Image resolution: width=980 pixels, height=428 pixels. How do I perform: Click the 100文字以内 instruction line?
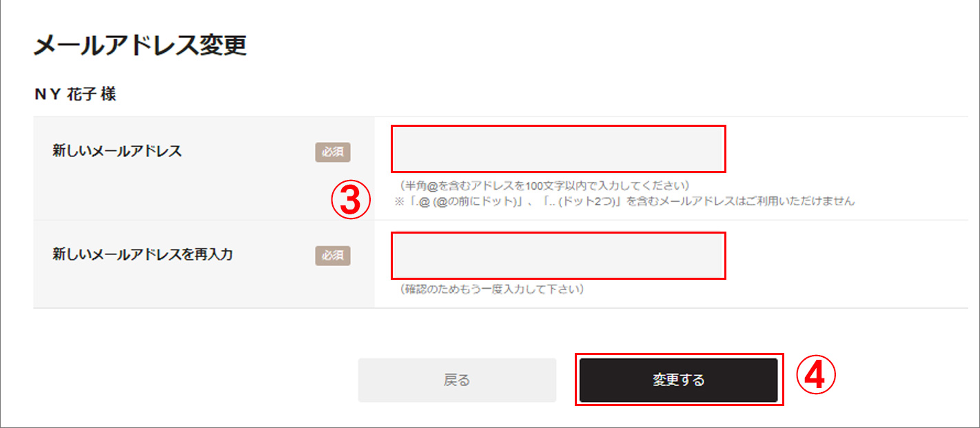pos(544,186)
